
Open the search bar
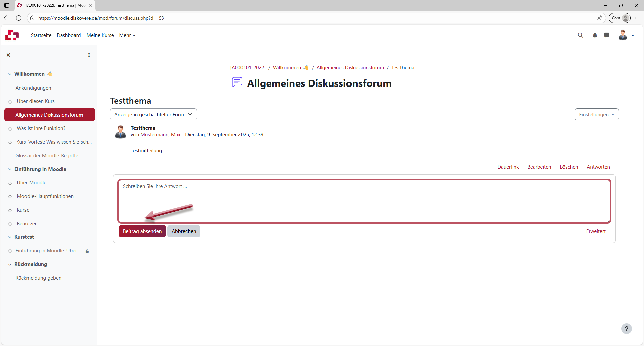[580, 35]
